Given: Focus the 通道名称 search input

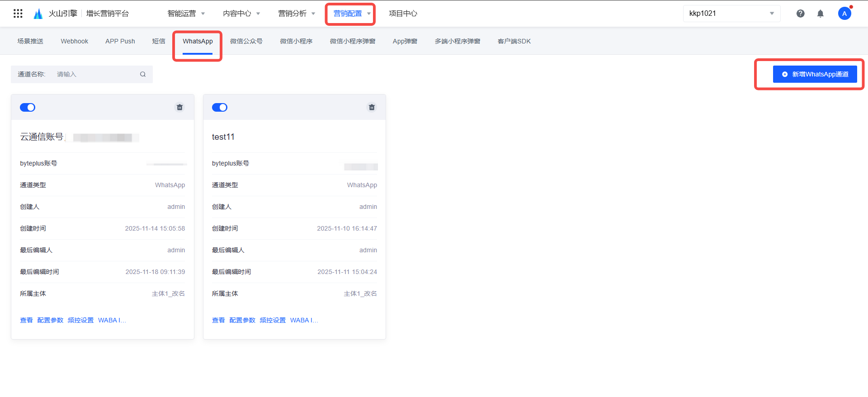Looking at the screenshot, I should (95, 74).
